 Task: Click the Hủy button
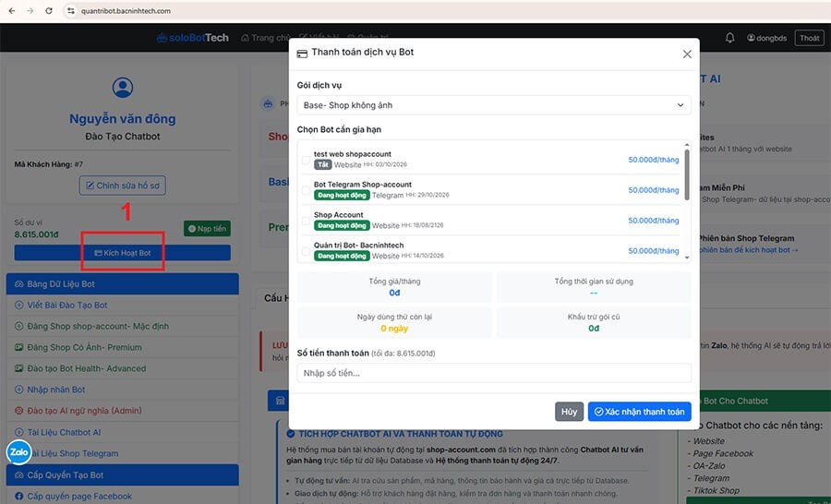tap(569, 412)
